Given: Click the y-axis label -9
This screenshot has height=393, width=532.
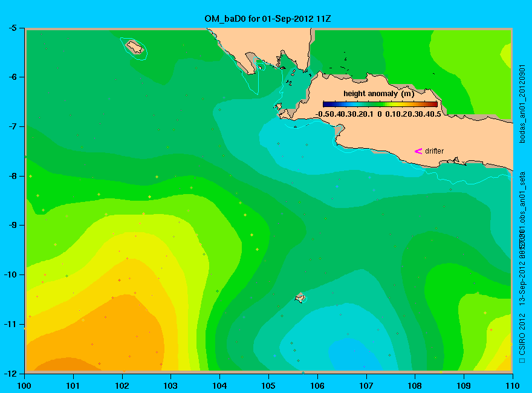Looking at the screenshot, I should coord(13,225).
